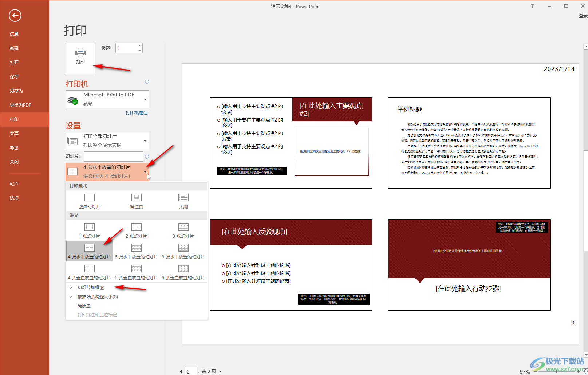The width and height of the screenshot is (588, 375).
Task: Open the Open (打开) menu
Action: (24, 62)
